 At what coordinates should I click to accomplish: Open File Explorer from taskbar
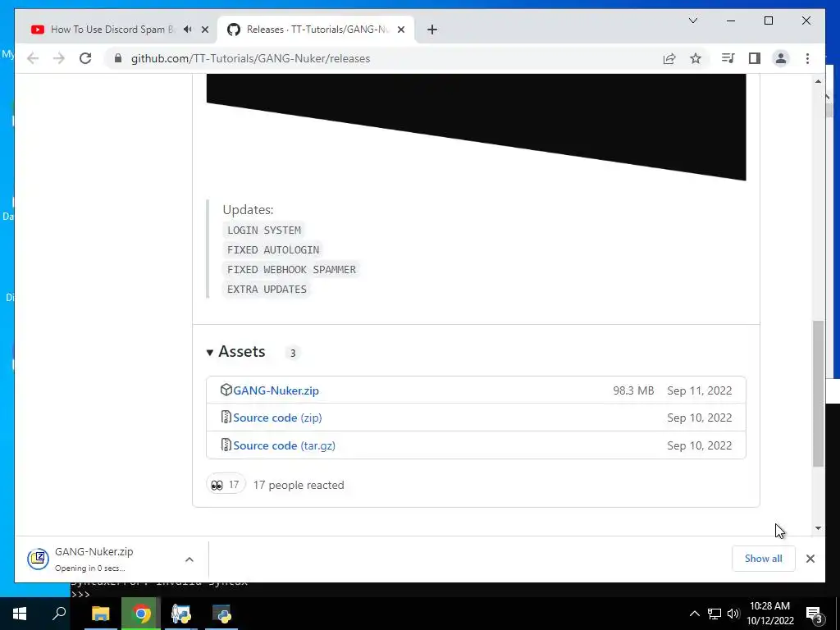(100, 614)
